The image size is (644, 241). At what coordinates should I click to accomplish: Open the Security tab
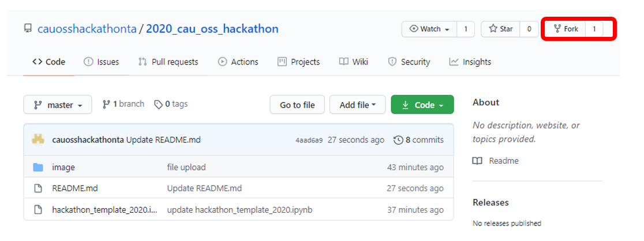[x=409, y=62]
